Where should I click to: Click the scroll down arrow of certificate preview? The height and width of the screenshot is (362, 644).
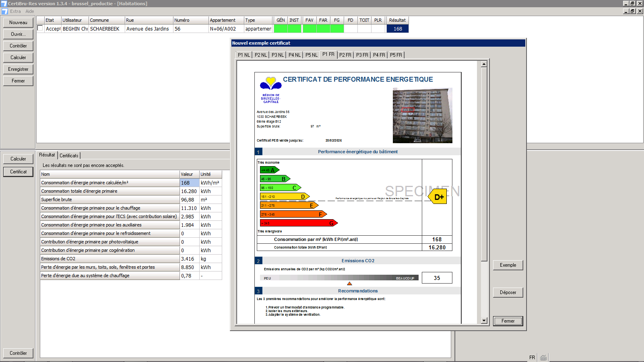point(484,321)
